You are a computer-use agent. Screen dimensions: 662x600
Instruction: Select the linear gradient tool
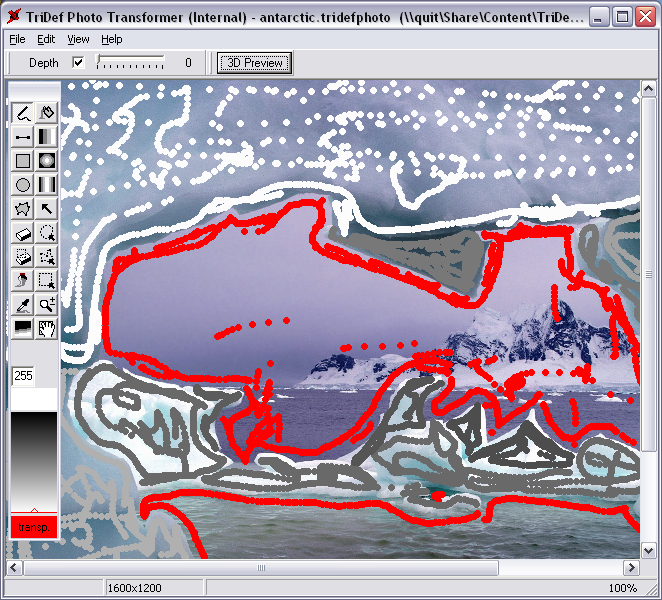tap(46, 137)
